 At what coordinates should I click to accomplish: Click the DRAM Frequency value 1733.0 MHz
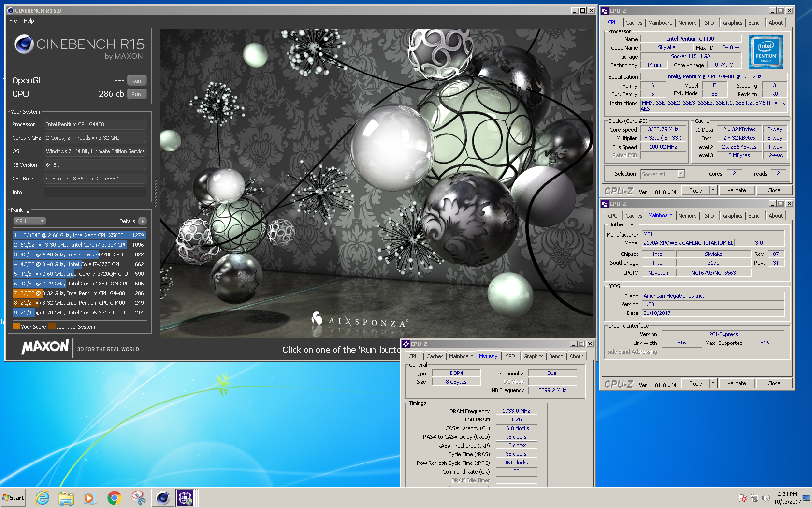click(x=516, y=411)
